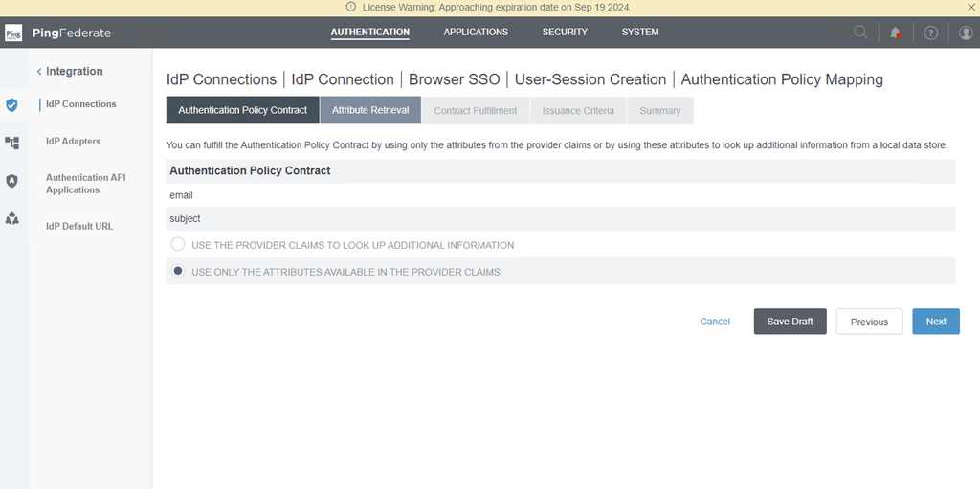Click the Ping logo icon
This screenshot has height=489, width=980.
(13, 33)
